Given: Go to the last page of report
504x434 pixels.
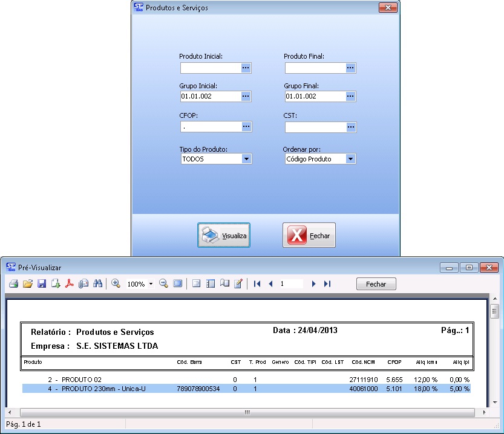Looking at the screenshot, I should click(x=327, y=283).
